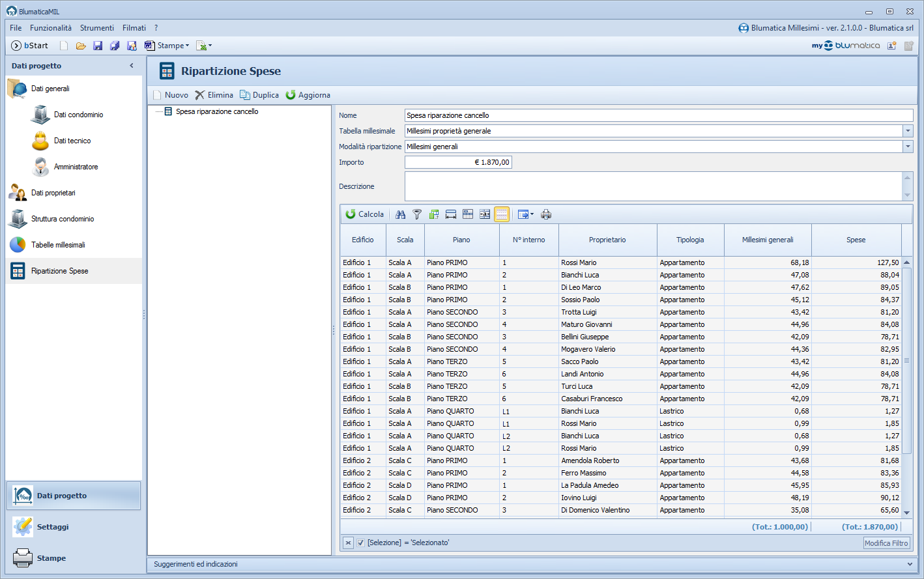
Task: Click the Calcola recalculate button
Action: [365, 214]
